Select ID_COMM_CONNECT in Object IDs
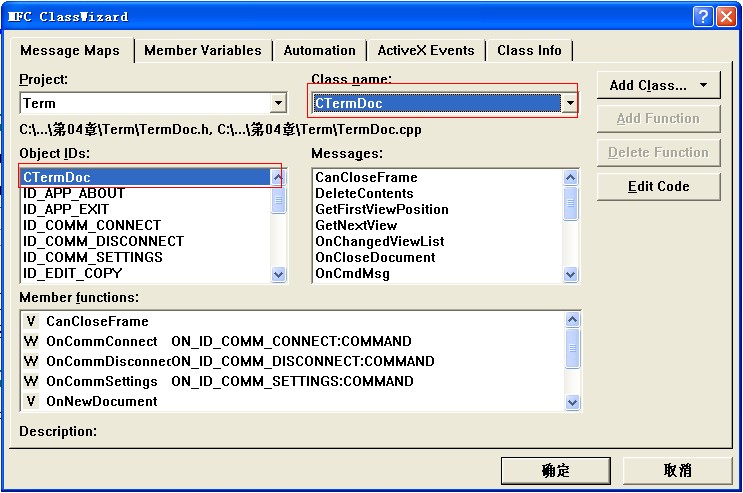 [x=146, y=225]
